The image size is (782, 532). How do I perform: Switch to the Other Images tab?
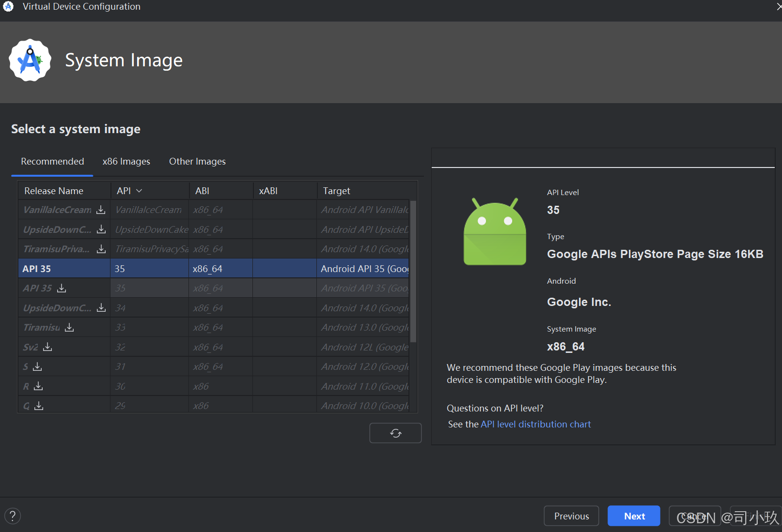[197, 161]
